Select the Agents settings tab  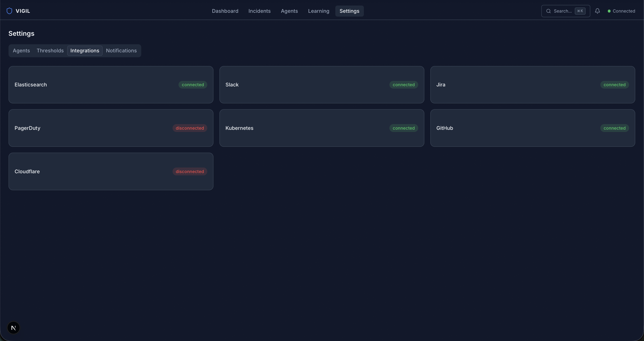[21, 51]
